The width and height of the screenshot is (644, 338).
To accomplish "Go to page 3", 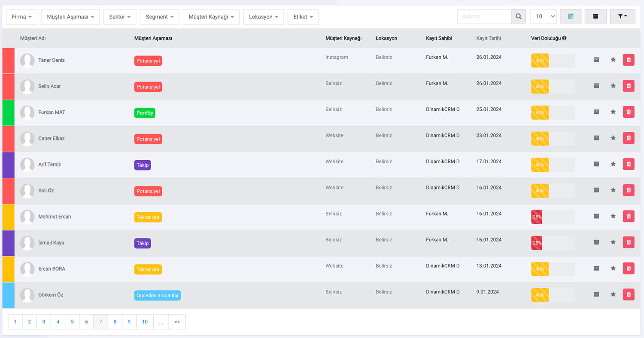I will (x=43, y=322).
